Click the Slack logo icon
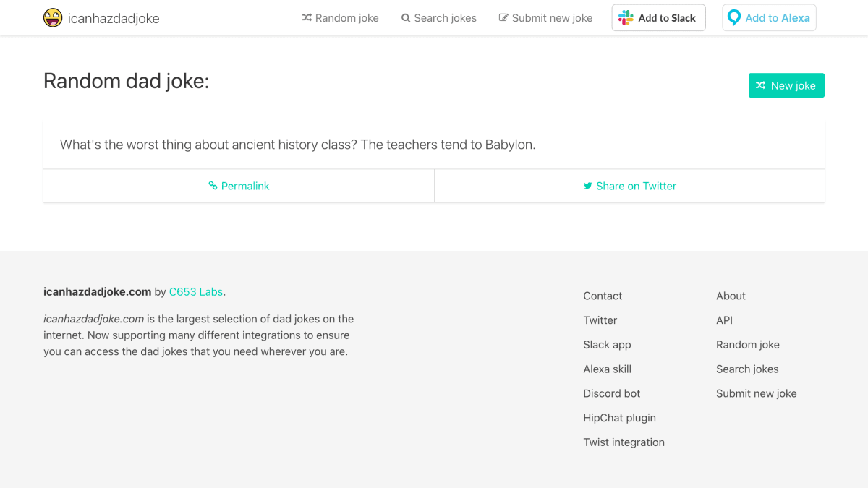The image size is (868, 488). pos(626,18)
